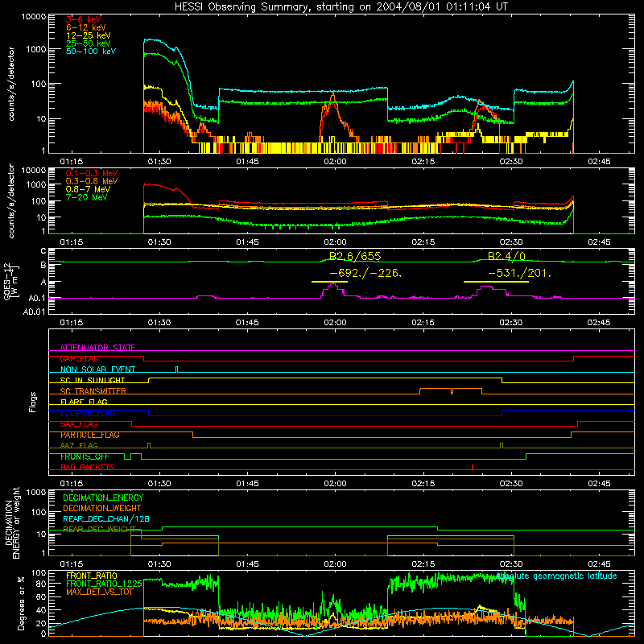Click the REAR_DEC_CHAN/128 legend label
644x644 pixels.
[x=106, y=519]
